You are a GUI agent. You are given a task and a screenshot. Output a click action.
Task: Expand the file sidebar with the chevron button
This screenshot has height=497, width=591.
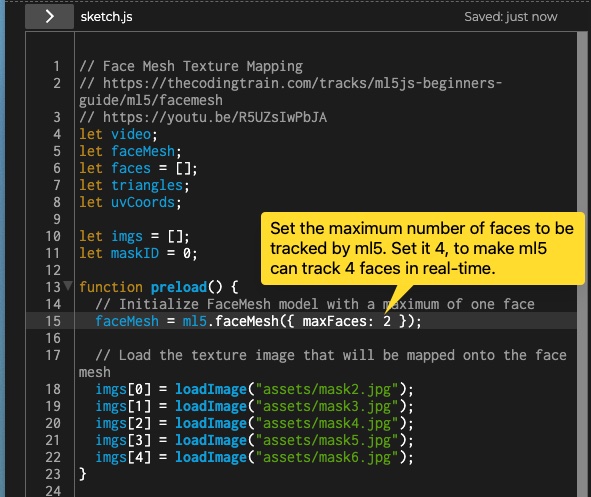pos(49,16)
